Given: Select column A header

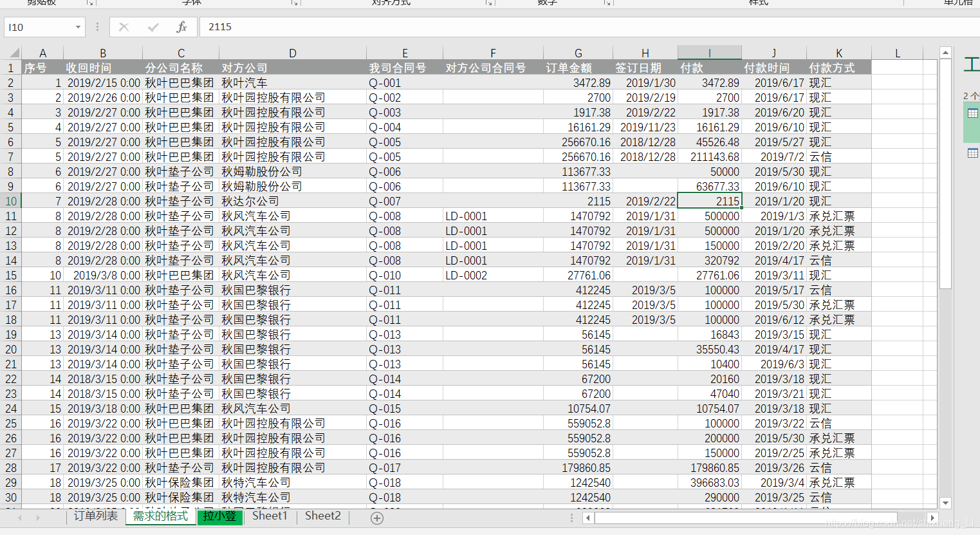Looking at the screenshot, I should pyautogui.click(x=42, y=53).
